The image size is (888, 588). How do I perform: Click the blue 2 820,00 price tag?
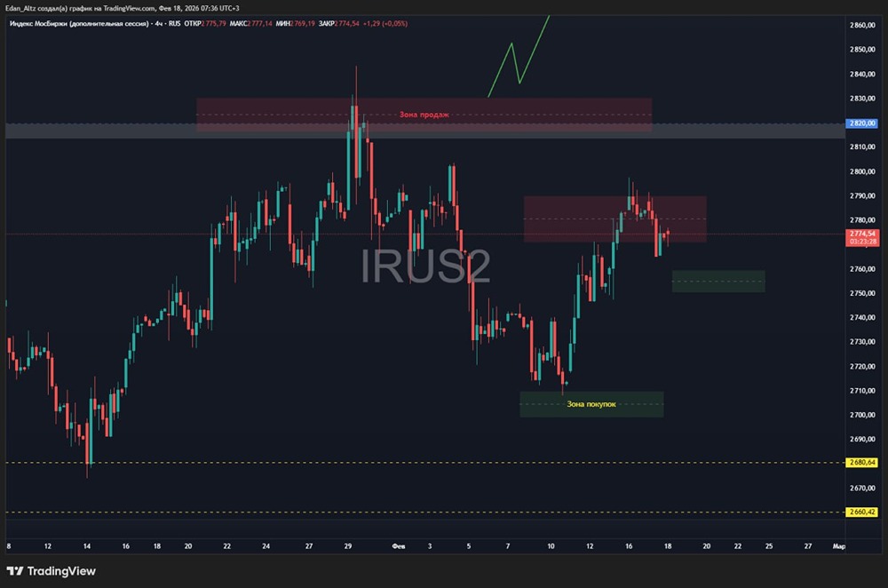(x=861, y=123)
